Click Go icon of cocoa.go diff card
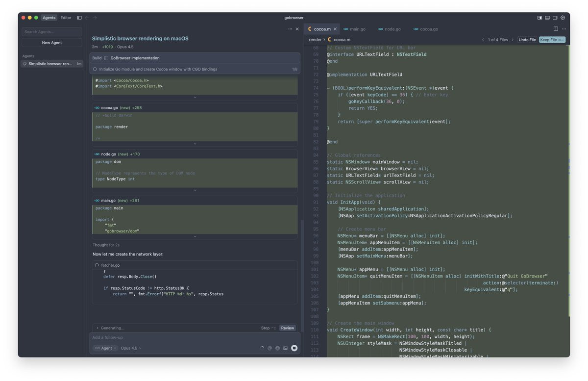 [x=97, y=108]
